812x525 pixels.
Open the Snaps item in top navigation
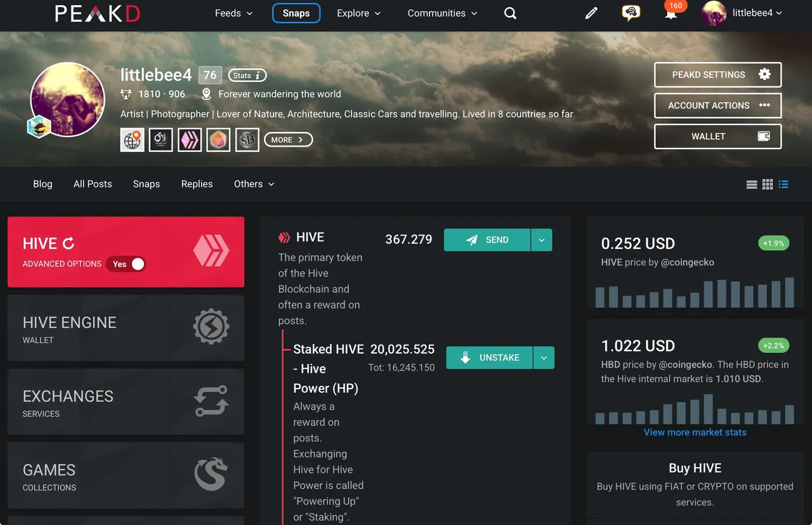click(296, 13)
